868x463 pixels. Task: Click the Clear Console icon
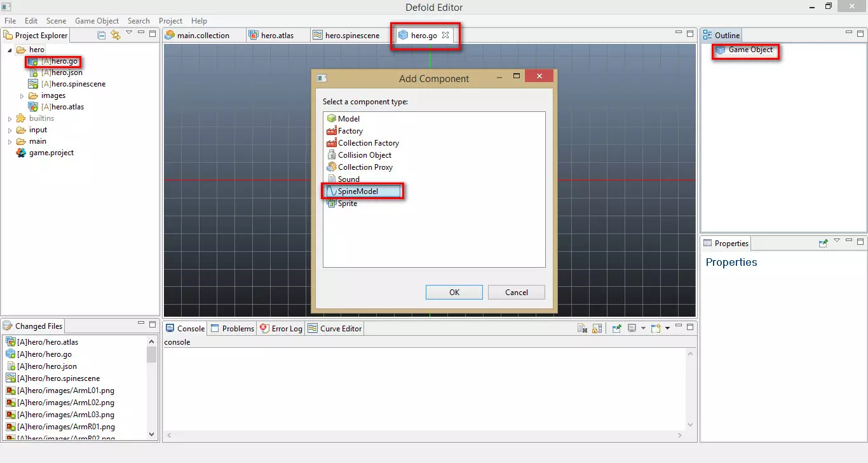581,329
